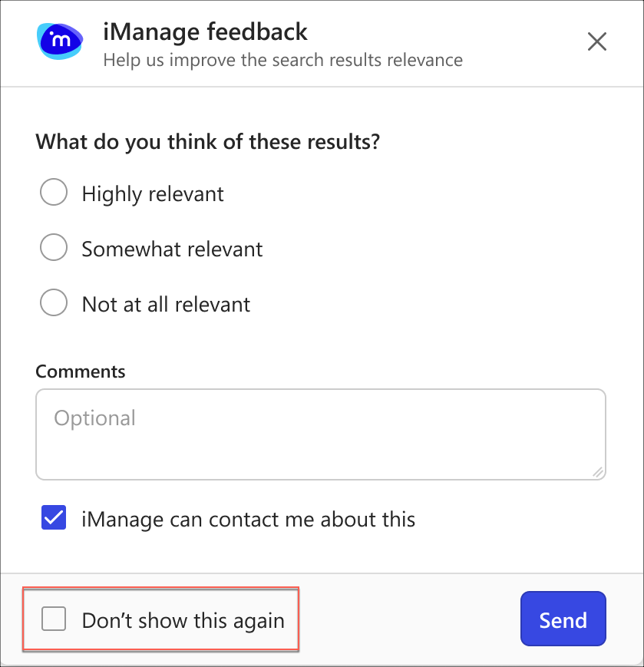The image size is (644, 667).
Task: Click the "Don't show this again" label text
Action: (x=183, y=620)
